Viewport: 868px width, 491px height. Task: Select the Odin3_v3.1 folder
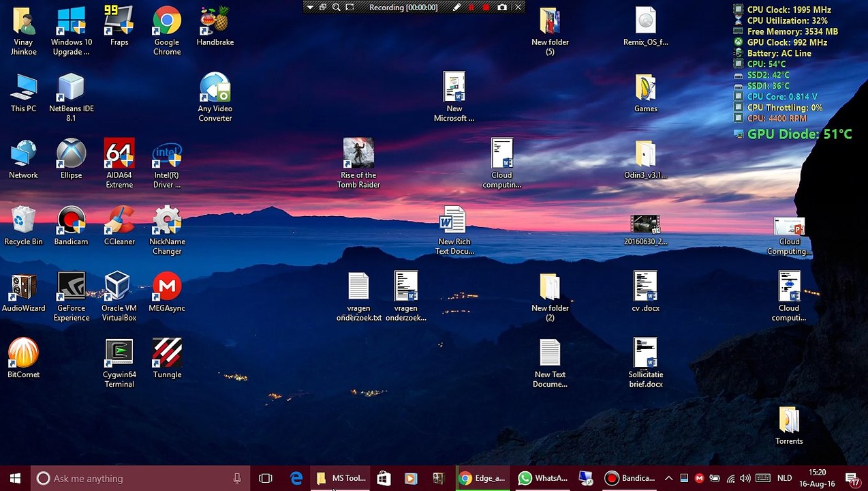[645, 159]
